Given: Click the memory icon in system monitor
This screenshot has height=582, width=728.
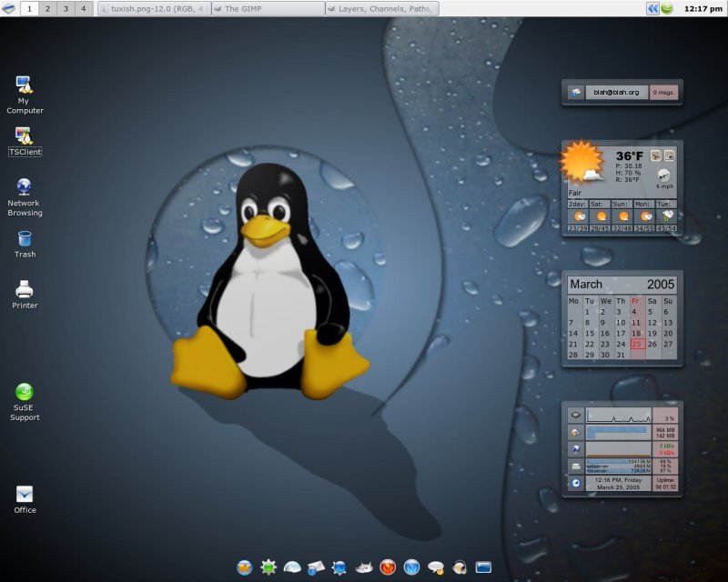Looking at the screenshot, I should tap(576, 433).
